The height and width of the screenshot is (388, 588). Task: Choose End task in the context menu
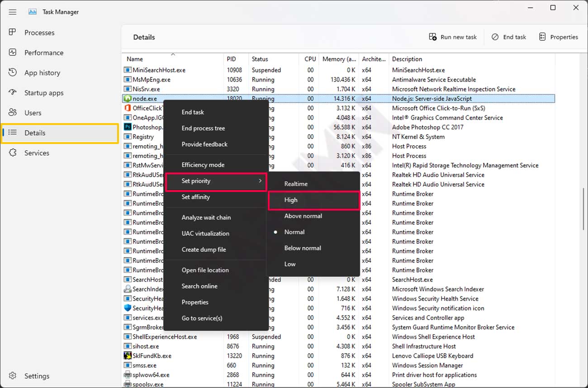pyautogui.click(x=216, y=112)
